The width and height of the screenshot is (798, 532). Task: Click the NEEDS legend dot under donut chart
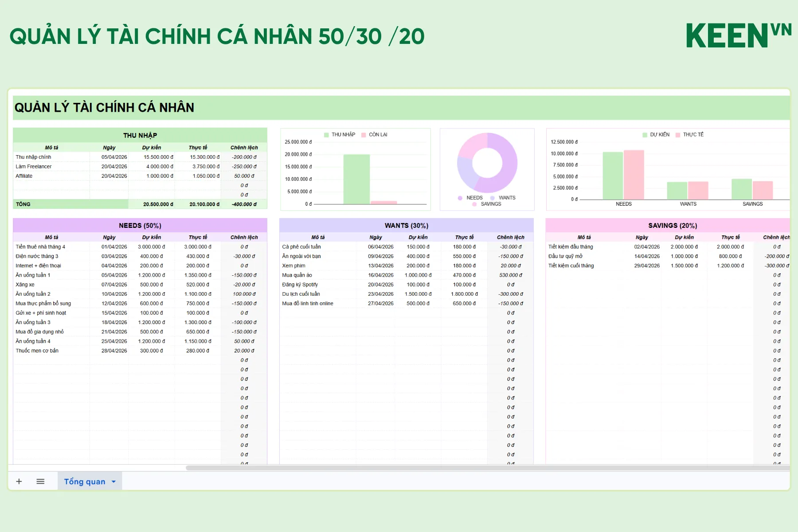tap(460, 198)
